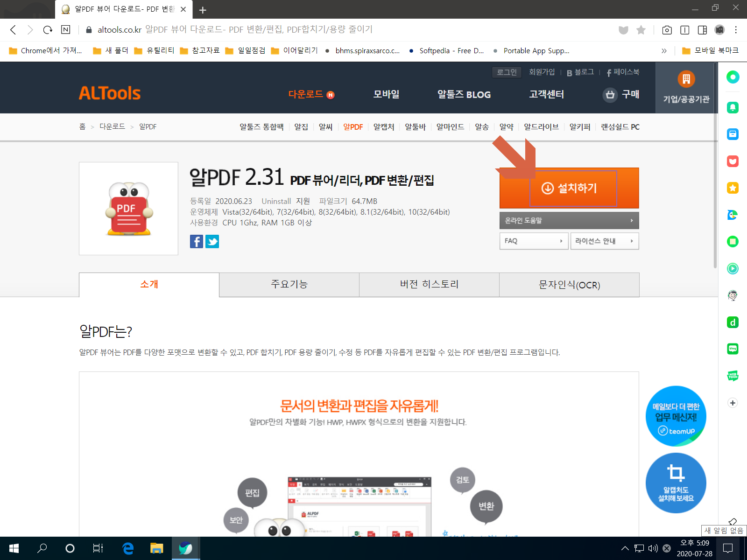747x560 pixels.
Task: Show more bookmarks with the double chevron
Action: [664, 50]
